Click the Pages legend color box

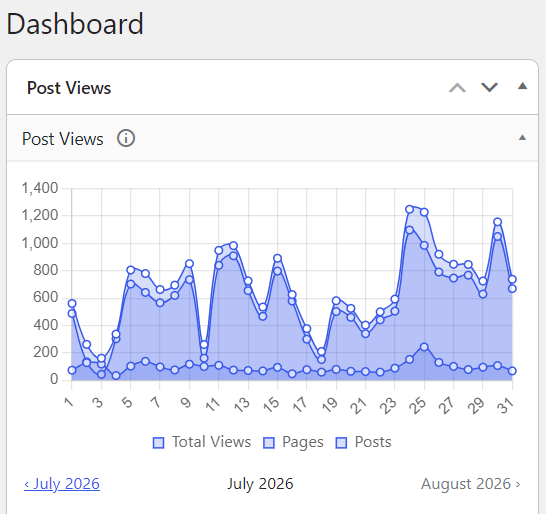tap(269, 443)
